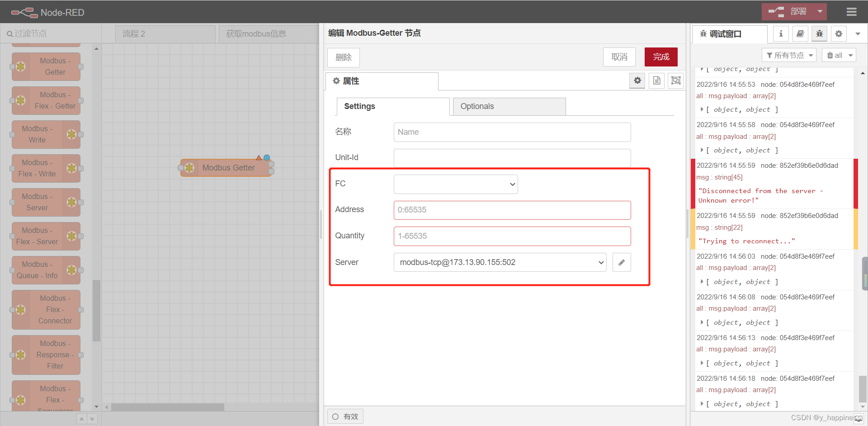Expand array message at 14:56:18
The width and height of the screenshot is (868, 426).
tap(702, 404)
